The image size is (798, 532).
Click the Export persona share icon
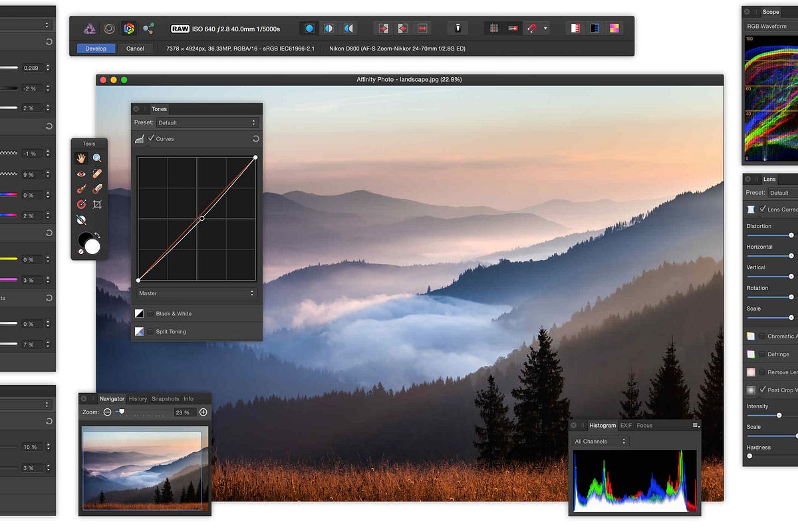(x=149, y=29)
